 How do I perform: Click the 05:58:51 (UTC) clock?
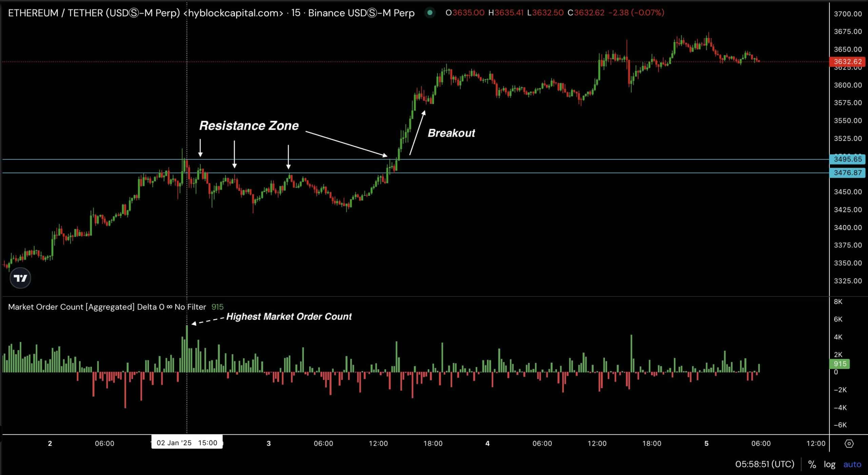point(765,464)
